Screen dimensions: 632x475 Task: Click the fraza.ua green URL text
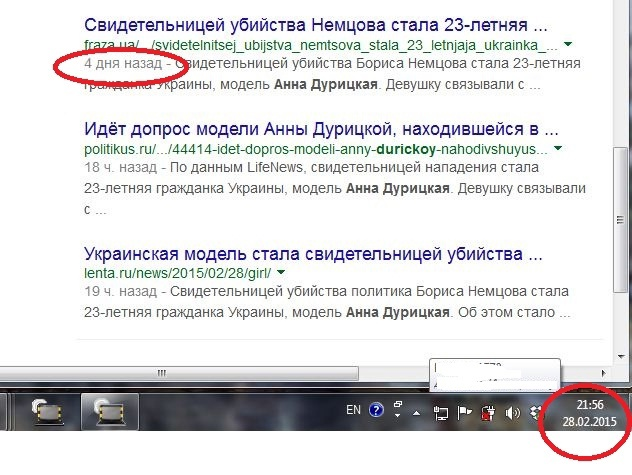[x=321, y=45]
